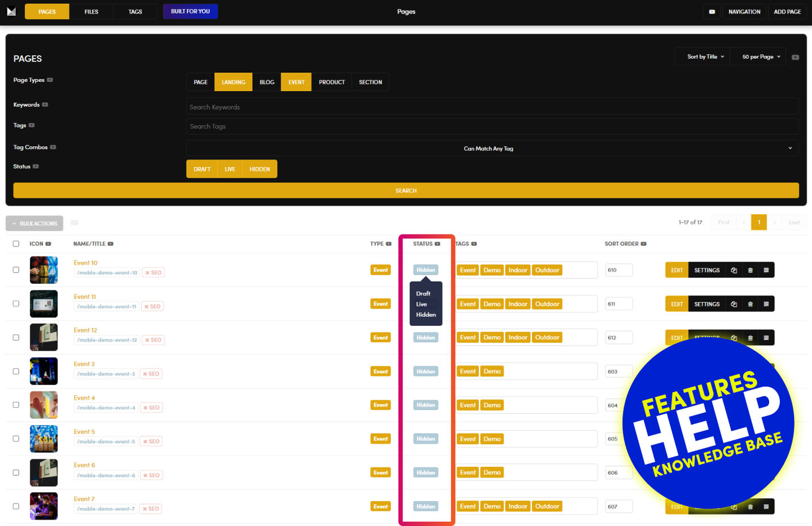Image resolution: width=812 pixels, height=526 pixels.
Task: Open the Event 3 title link
Action: [x=84, y=364]
